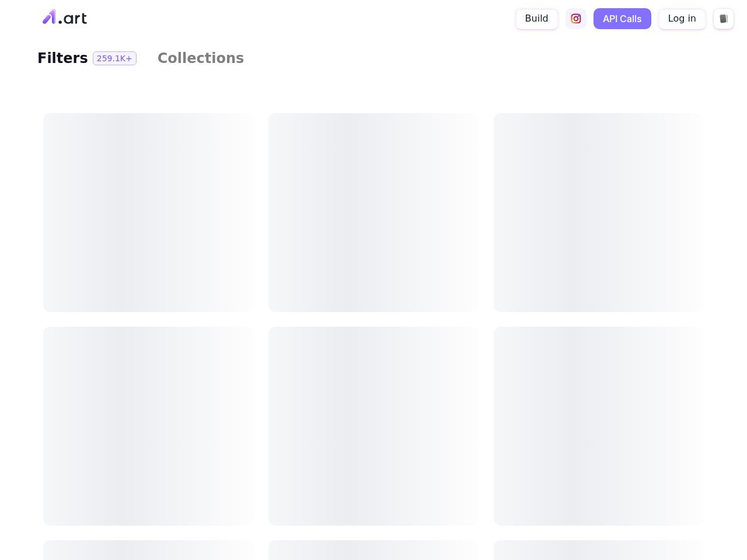Image resolution: width=747 pixels, height=560 pixels.
Task: Click the word Filters in the heading
Action: [62, 58]
